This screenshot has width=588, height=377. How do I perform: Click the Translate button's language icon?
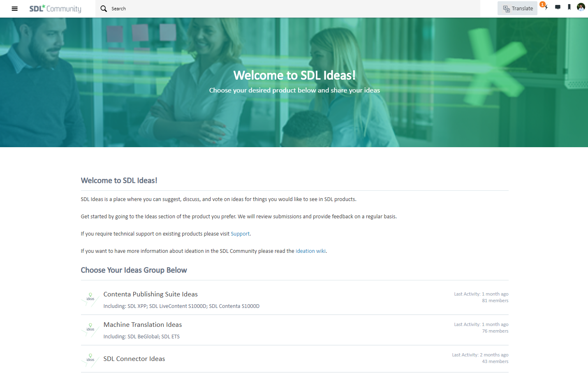[x=507, y=9]
